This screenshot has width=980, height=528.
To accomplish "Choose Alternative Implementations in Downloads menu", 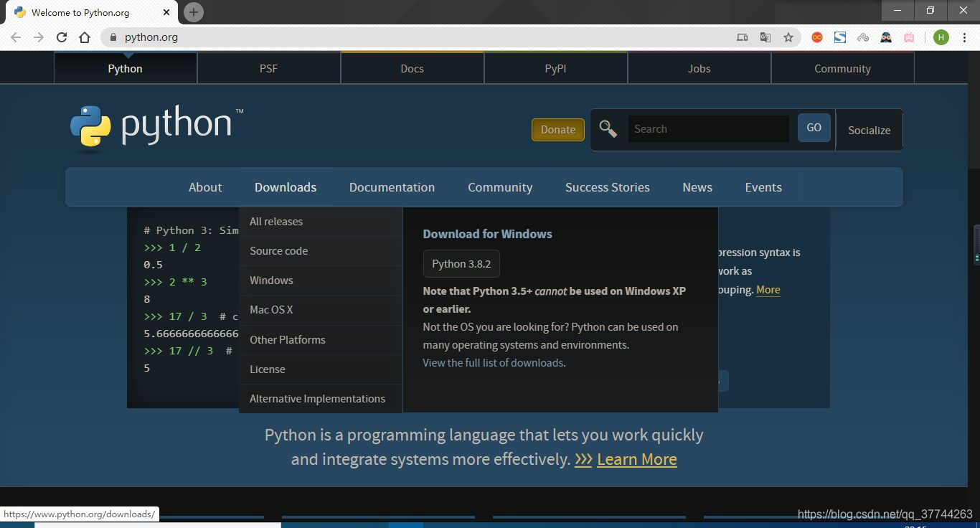I will (321, 399).
